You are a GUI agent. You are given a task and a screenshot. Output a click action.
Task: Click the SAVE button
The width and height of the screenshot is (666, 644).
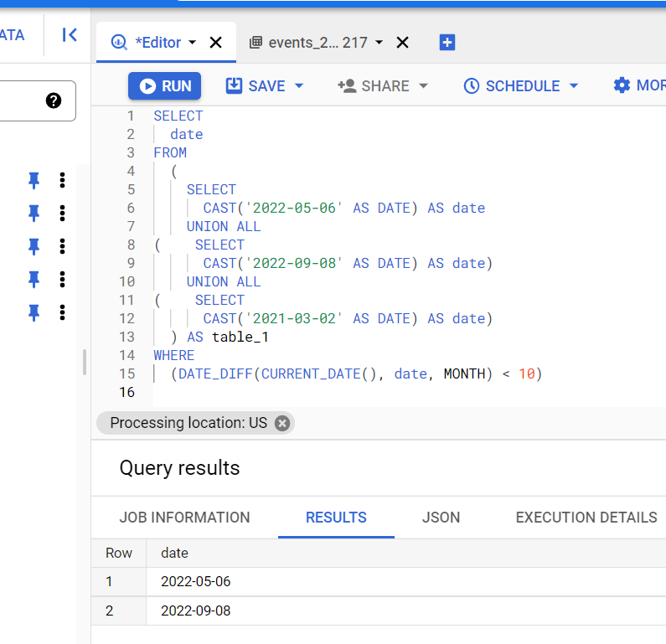point(256,86)
